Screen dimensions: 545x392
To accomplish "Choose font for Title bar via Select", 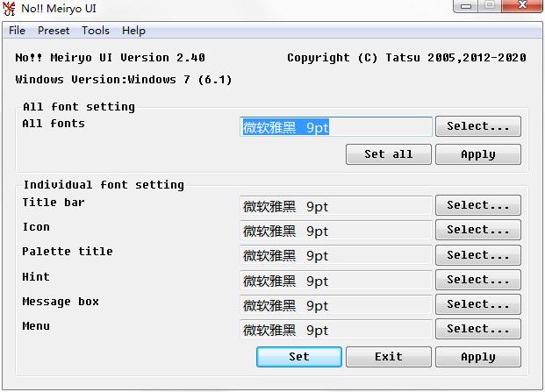I will [477, 205].
